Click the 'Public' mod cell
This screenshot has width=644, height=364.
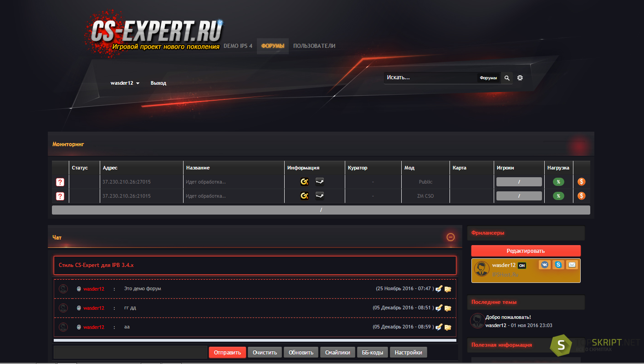(426, 182)
